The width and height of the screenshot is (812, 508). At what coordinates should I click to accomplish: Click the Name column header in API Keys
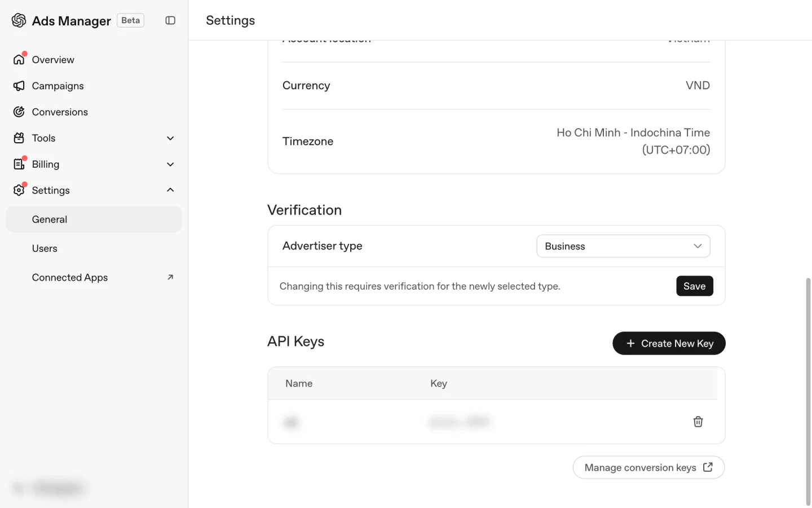(299, 383)
